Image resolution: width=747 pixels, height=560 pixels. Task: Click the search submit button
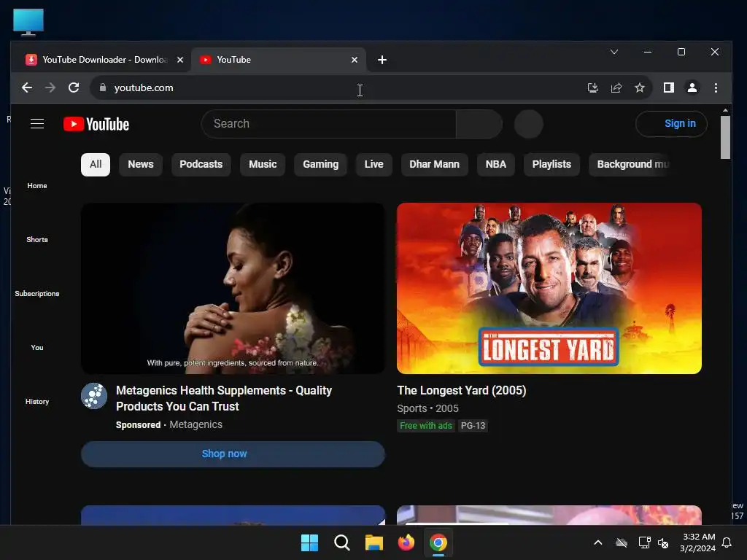click(x=479, y=124)
